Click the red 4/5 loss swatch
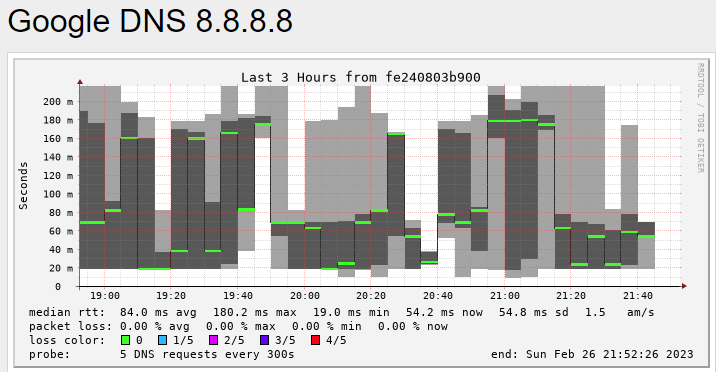This screenshot has height=372, width=716. coord(315,341)
